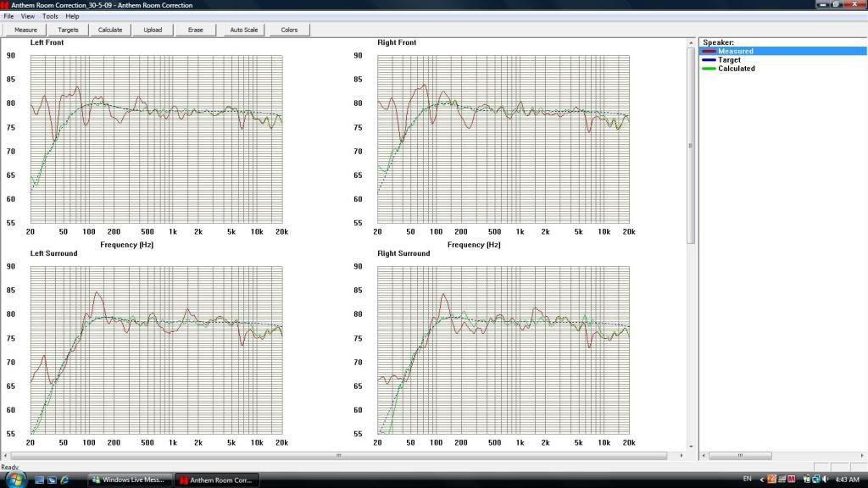Image resolution: width=868 pixels, height=488 pixels.
Task: Click Upload to send correction
Action: 153,30
